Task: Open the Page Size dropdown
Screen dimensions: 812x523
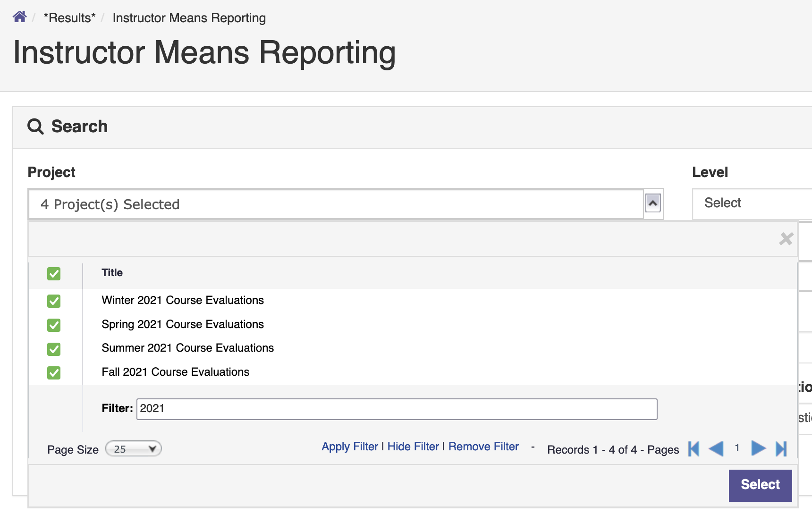Action: click(134, 449)
